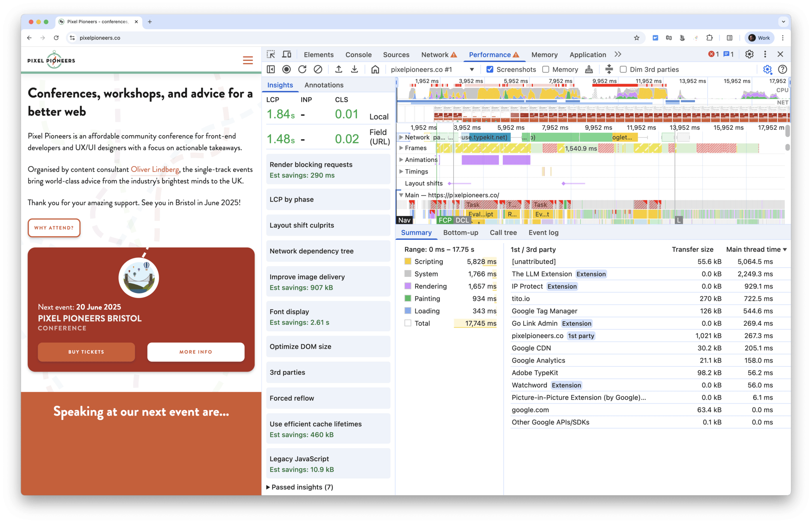Click the reload and record icon

pos(302,69)
